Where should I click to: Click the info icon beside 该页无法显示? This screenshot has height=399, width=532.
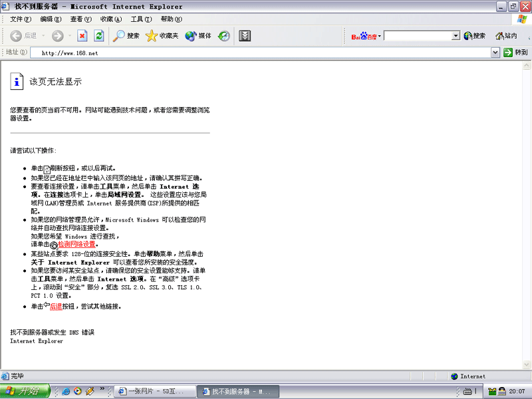click(17, 81)
